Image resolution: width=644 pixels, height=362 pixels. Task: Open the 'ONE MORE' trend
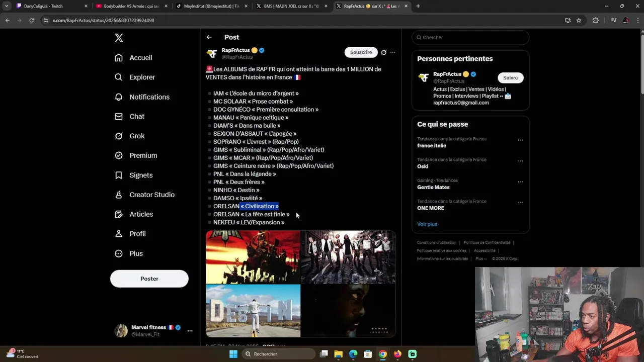(431, 208)
